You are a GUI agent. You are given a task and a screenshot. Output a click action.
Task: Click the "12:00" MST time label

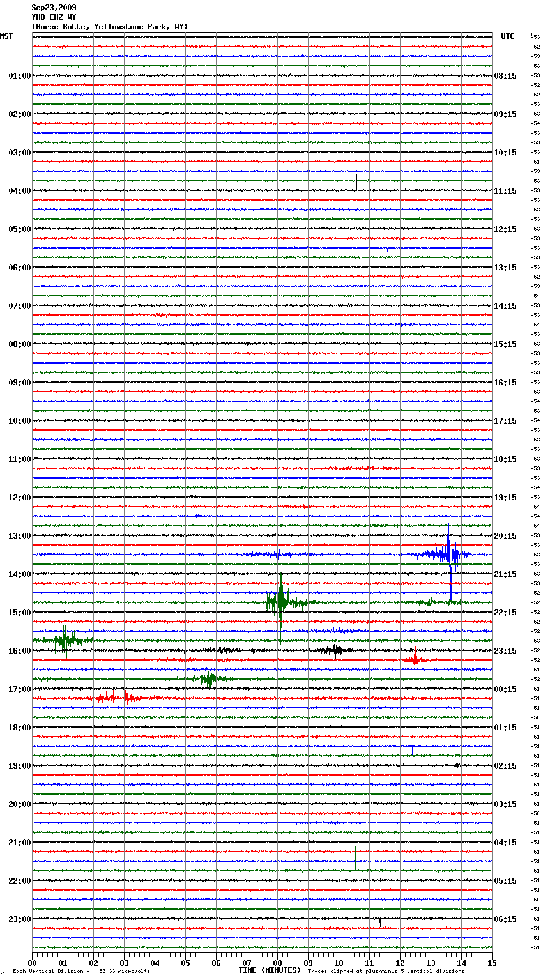tap(20, 498)
